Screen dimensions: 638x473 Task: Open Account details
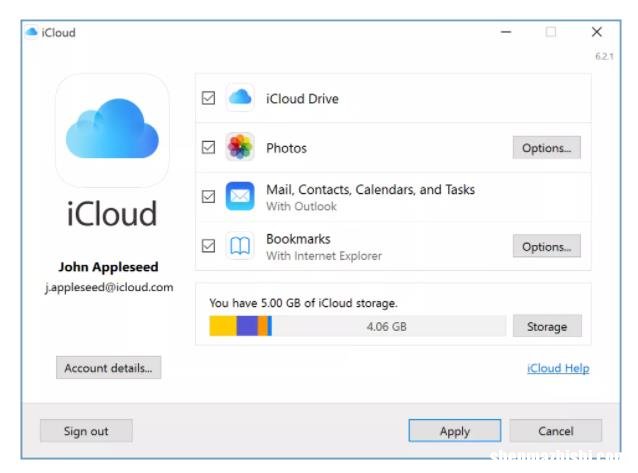pyautogui.click(x=108, y=368)
